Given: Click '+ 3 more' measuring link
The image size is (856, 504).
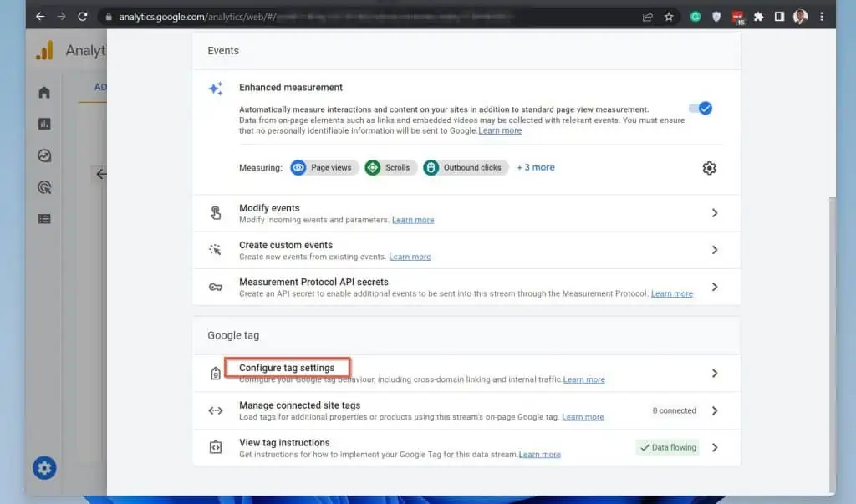Looking at the screenshot, I should click(x=535, y=167).
